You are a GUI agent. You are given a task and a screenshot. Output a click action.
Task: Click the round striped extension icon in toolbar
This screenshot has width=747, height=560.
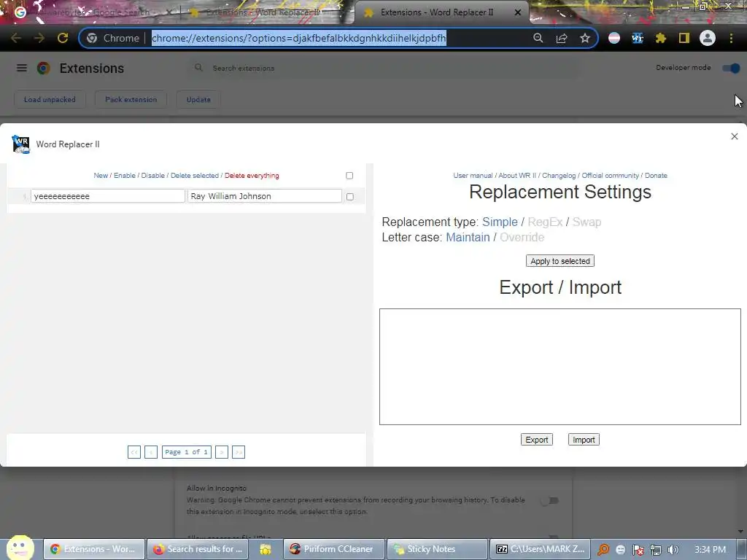614,38
